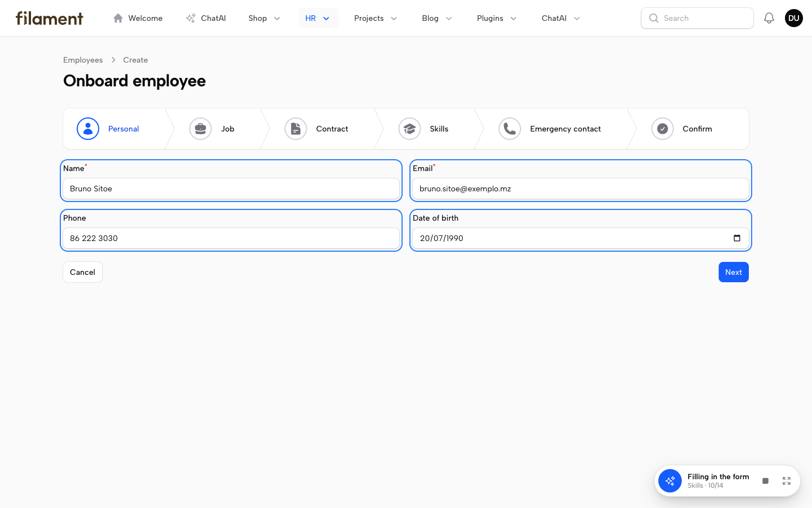Click the Next button
Viewport: 812px width, 508px height.
pyautogui.click(x=734, y=272)
